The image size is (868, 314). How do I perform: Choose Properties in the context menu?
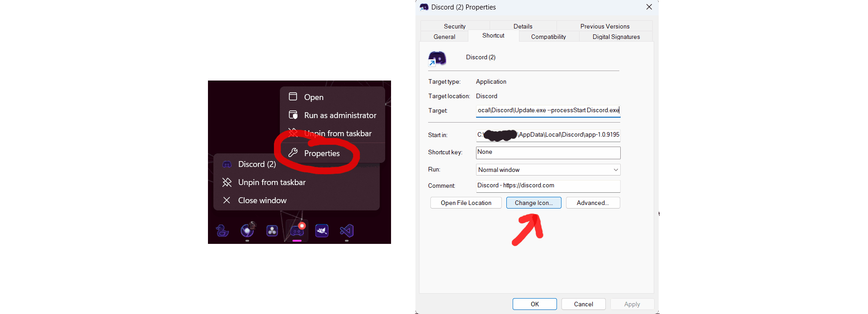pos(321,153)
